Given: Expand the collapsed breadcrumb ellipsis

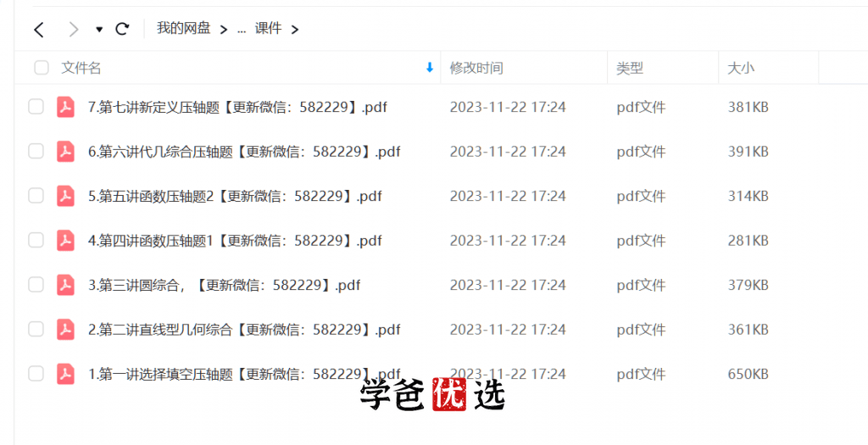Looking at the screenshot, I should pos(242,30).
